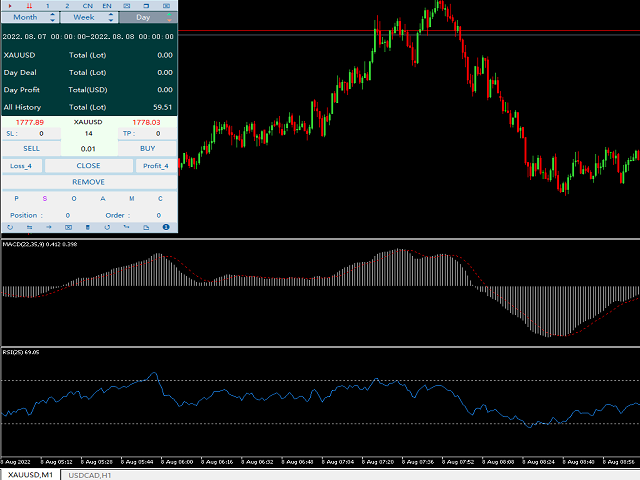
Task: Click the REMOVE button
Action: [89, 182]
